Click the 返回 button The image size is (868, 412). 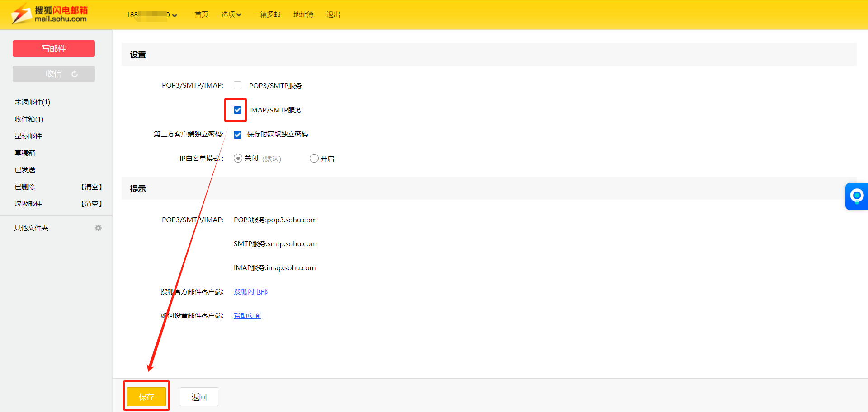pos(199,397)
